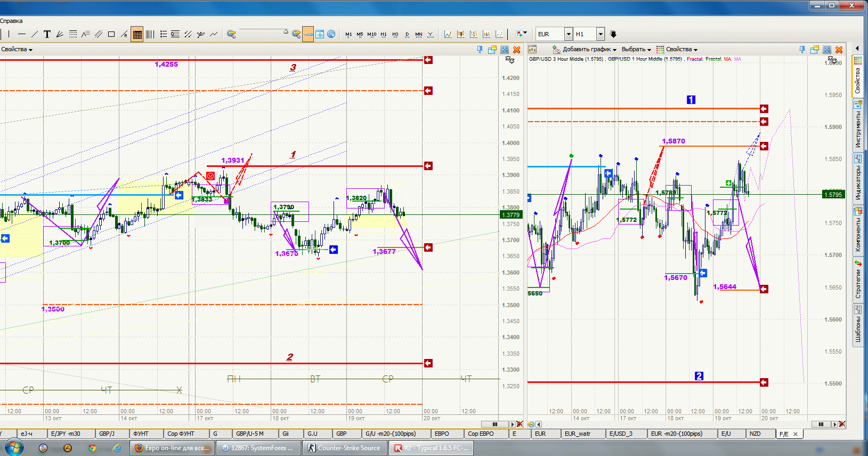Viewport: 868px width, 456px height.
Task: Open the EUR symbol combo box
Action: tap(554, 34)
